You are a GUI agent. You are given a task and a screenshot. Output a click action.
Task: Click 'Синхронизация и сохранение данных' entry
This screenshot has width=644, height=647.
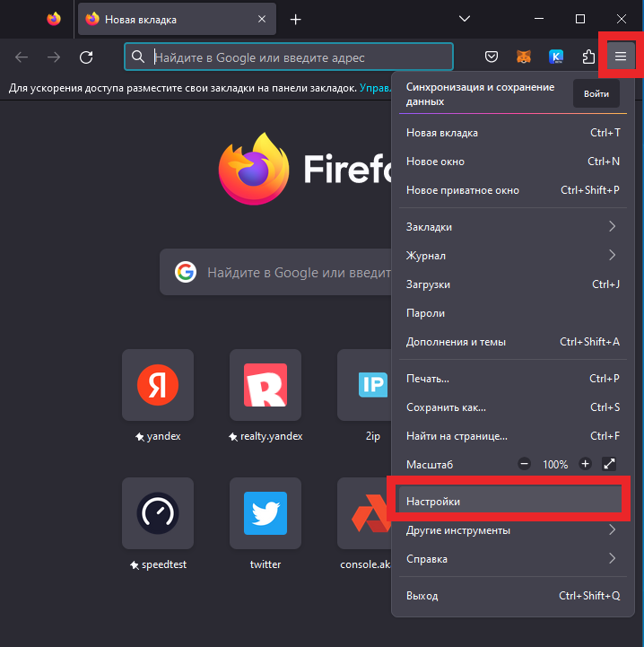click(480, 94)
